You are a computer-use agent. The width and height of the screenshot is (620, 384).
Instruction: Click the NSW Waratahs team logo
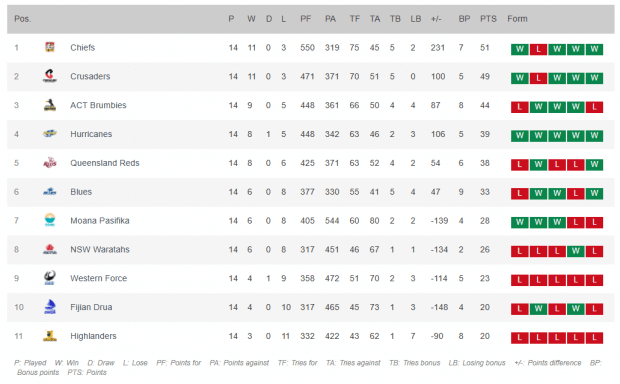tap(50, 249)
